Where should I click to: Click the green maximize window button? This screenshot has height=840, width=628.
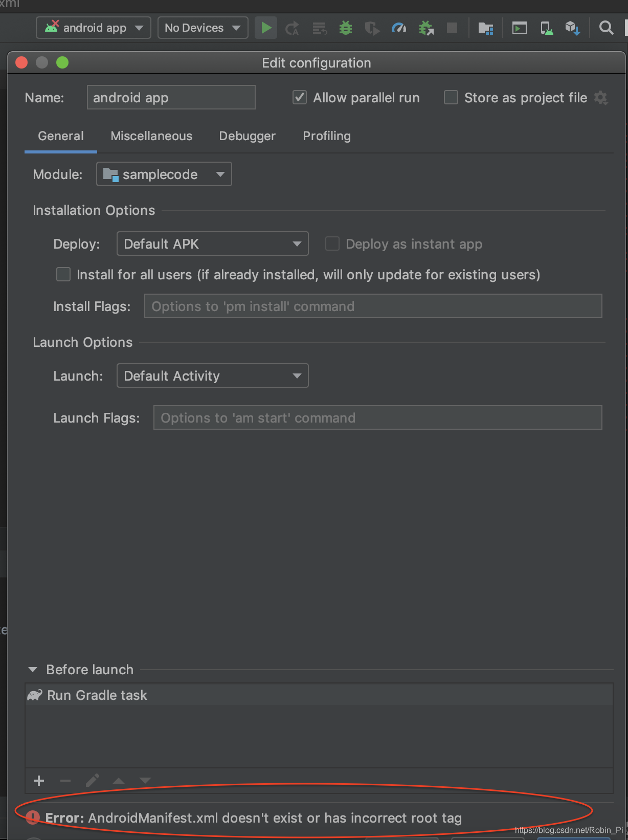coord(62,62)
